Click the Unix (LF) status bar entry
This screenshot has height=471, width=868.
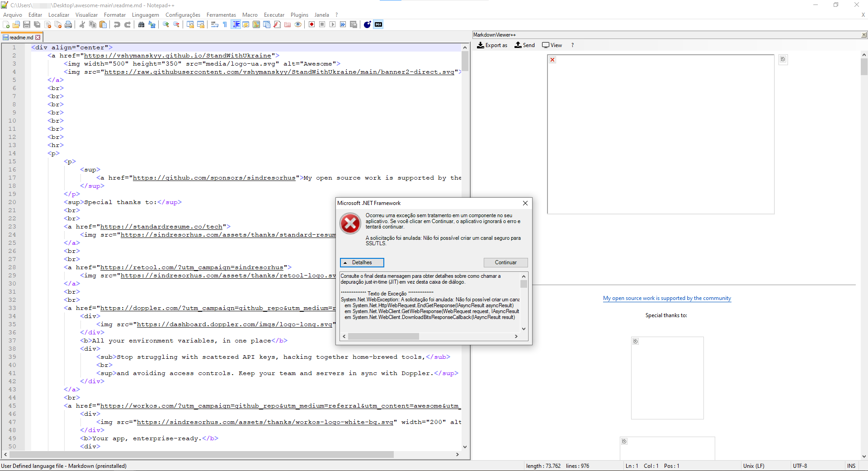pyautogui.click(x=754, y=466)
